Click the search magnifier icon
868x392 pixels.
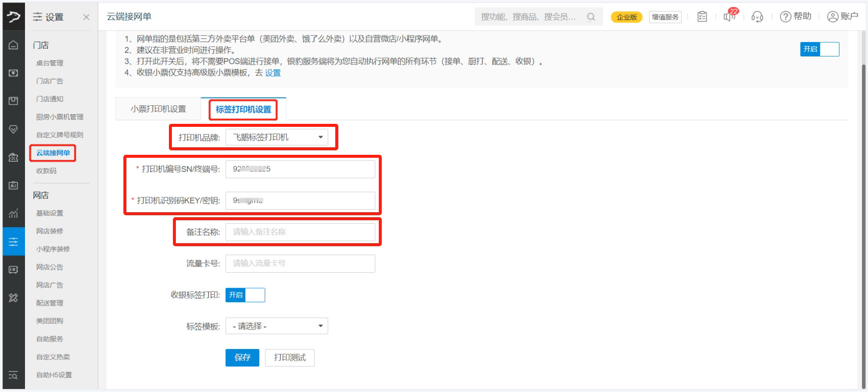(x=591, y=16)
